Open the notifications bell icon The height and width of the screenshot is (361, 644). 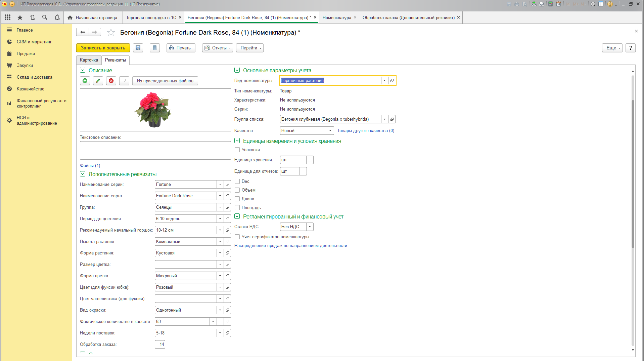(x=57, y=17)
